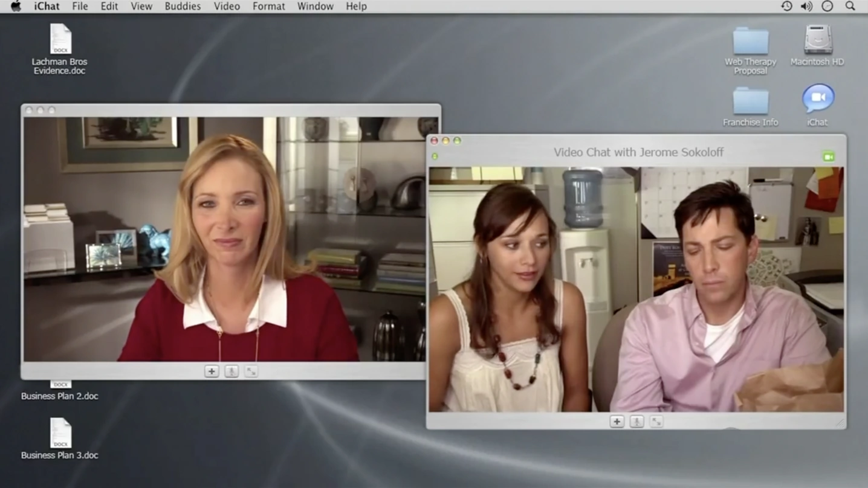Click the add button in the left video window
868x488 pixels.
[x=212, y=371]
